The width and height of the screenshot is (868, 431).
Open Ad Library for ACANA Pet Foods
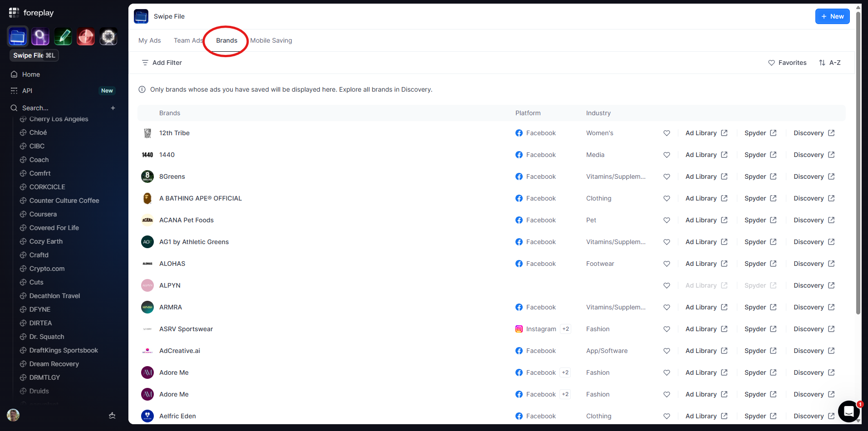(706, 220)
